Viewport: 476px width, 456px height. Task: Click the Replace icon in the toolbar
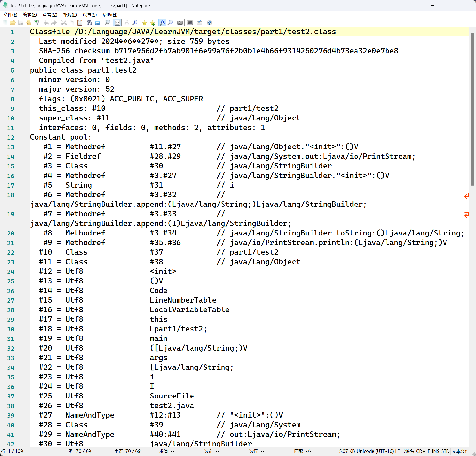(97, 23)
